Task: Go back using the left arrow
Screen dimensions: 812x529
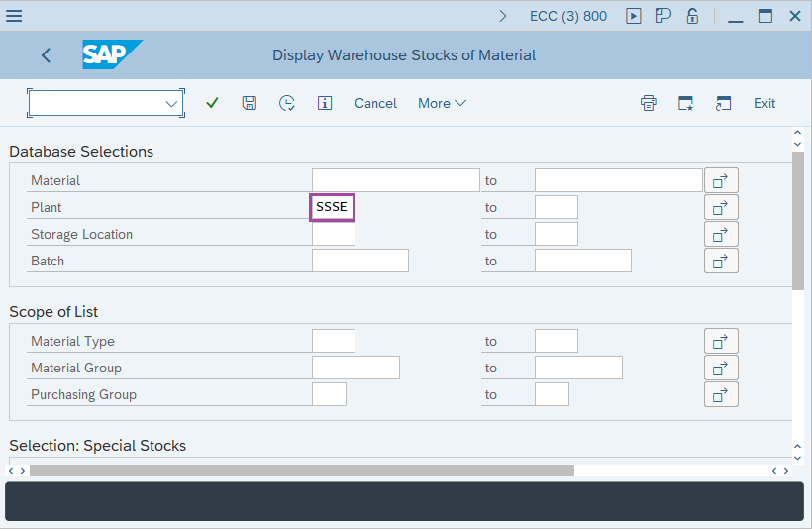Action: click(x=46, y=55)
